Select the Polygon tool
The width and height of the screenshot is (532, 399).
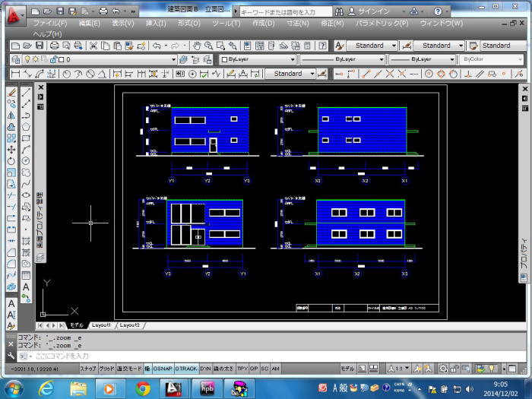coord(26,127)
